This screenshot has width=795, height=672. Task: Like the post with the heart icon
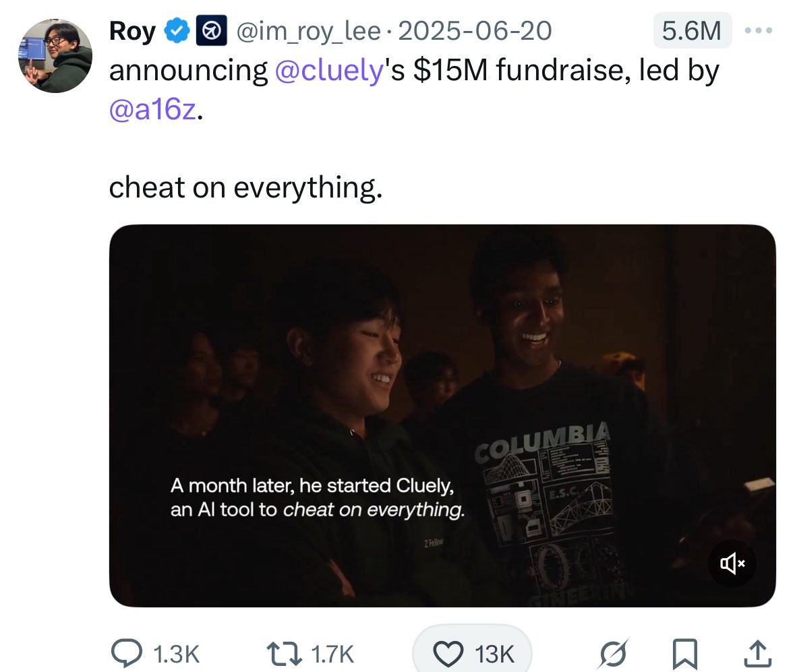(448, 653)
